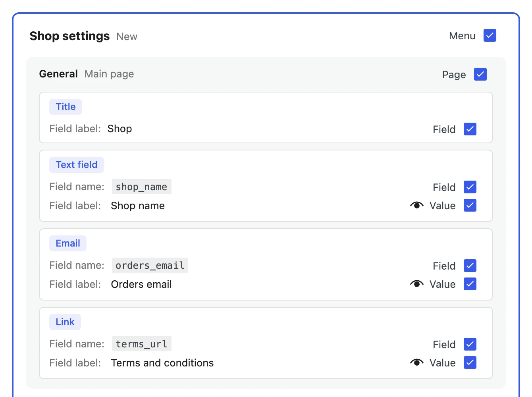Image resolution: width=532 pixels, height=397 pixels.
Task: Click the 'New' tag beside Shop settings
Action: click(127, 37)
